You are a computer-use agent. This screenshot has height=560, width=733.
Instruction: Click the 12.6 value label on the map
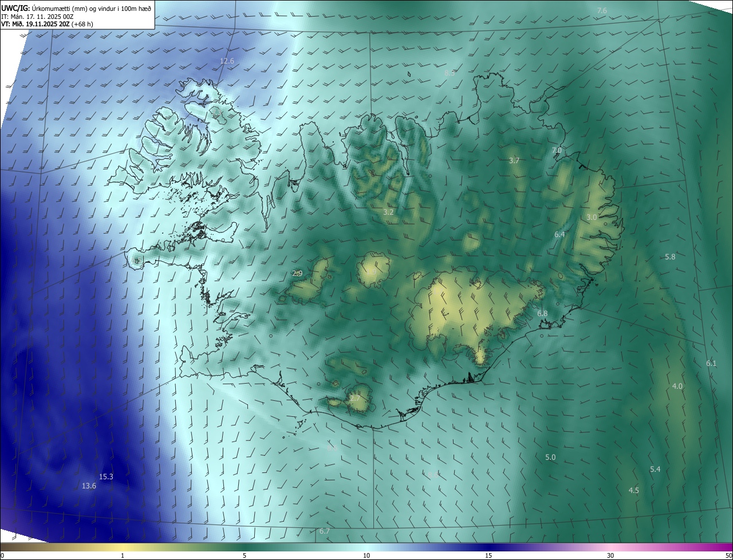(227, 61)
